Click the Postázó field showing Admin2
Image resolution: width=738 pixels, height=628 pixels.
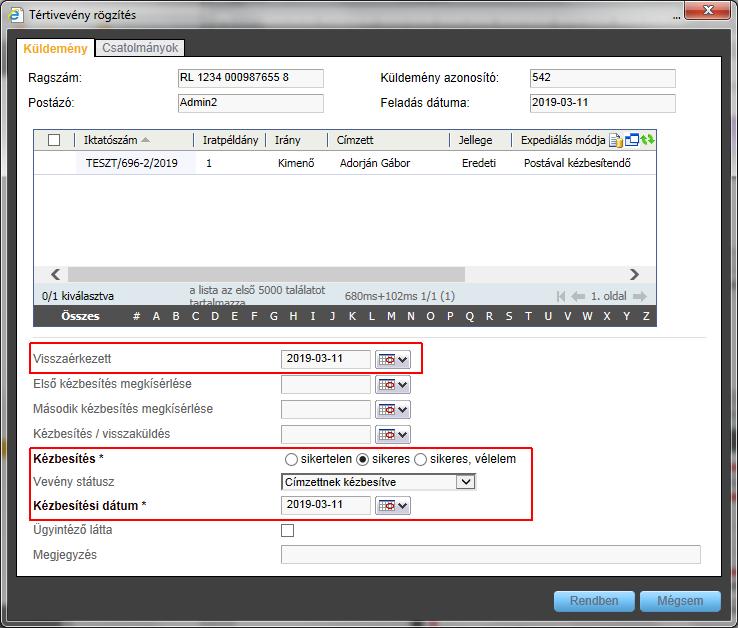pyautogui.click(x=251, y=103)
